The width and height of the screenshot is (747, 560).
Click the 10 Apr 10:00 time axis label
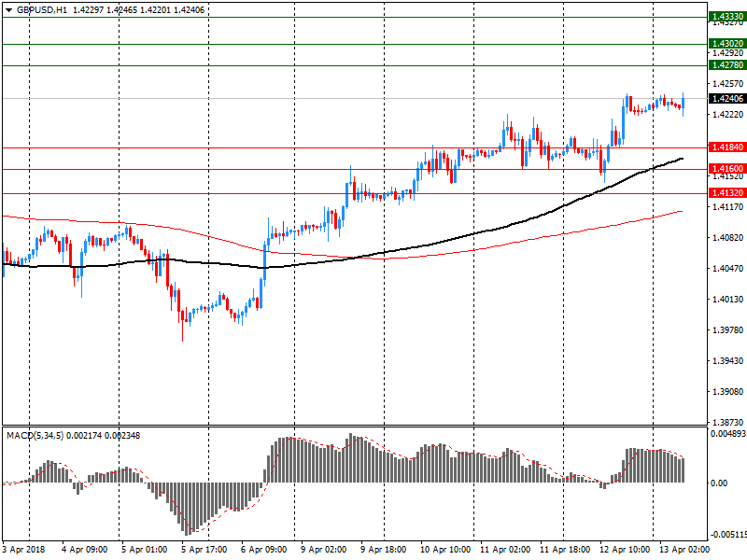click(445, 549)
